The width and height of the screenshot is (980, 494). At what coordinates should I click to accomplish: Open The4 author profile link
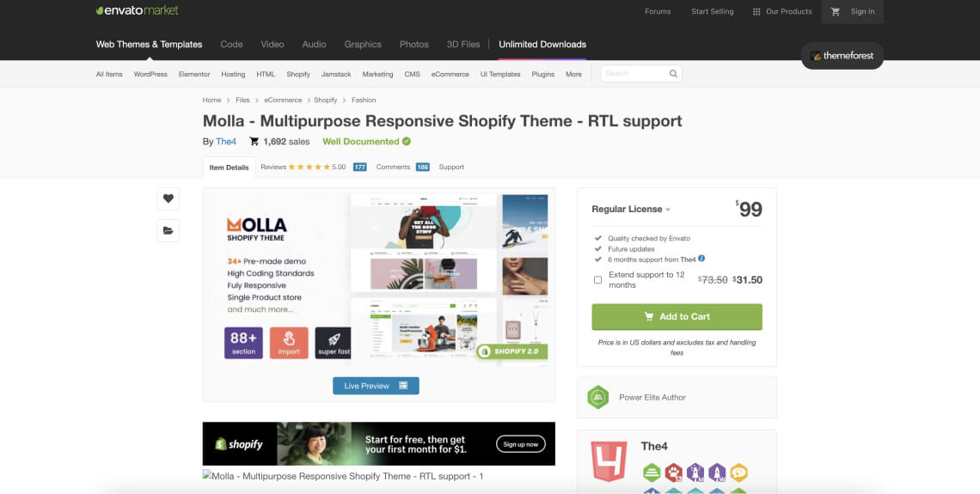pos(226,142)
